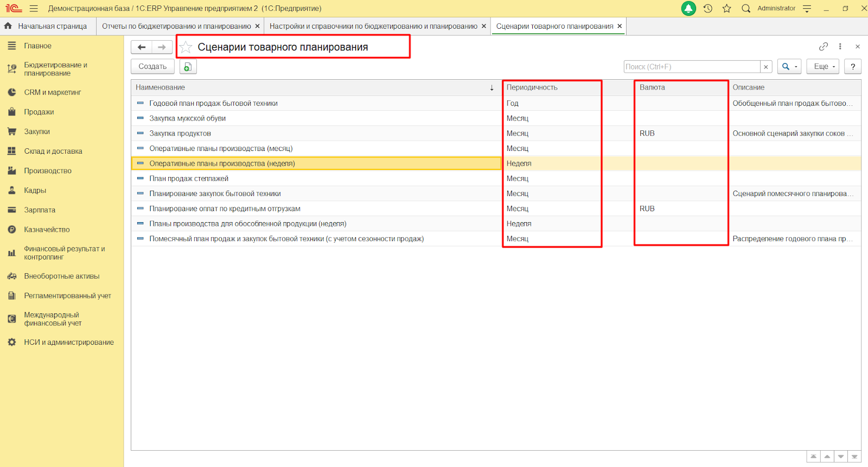Create new item by copying icon
This screenshot has height=467, width=868.
point(188,67)
